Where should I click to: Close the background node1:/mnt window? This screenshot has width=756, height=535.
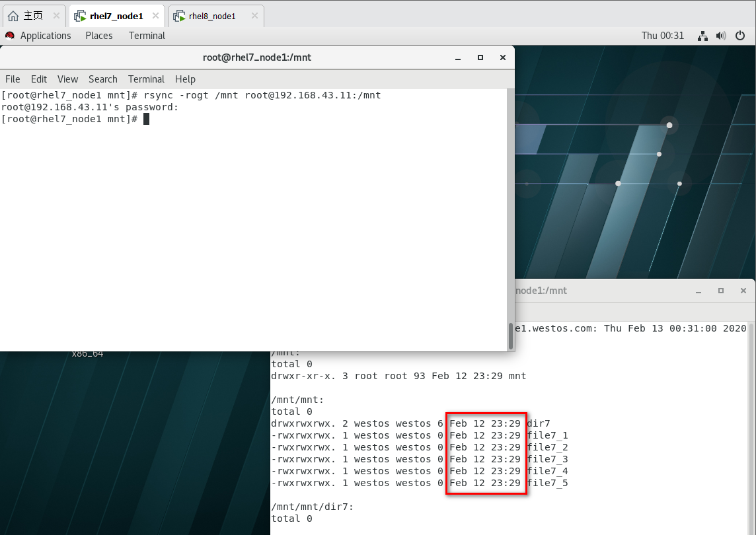point(743,291)
